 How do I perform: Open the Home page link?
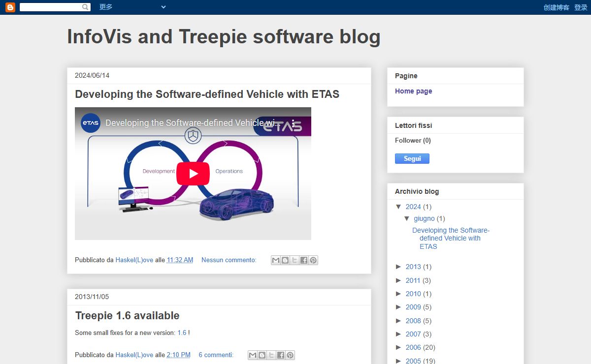[x=414, y=91]
